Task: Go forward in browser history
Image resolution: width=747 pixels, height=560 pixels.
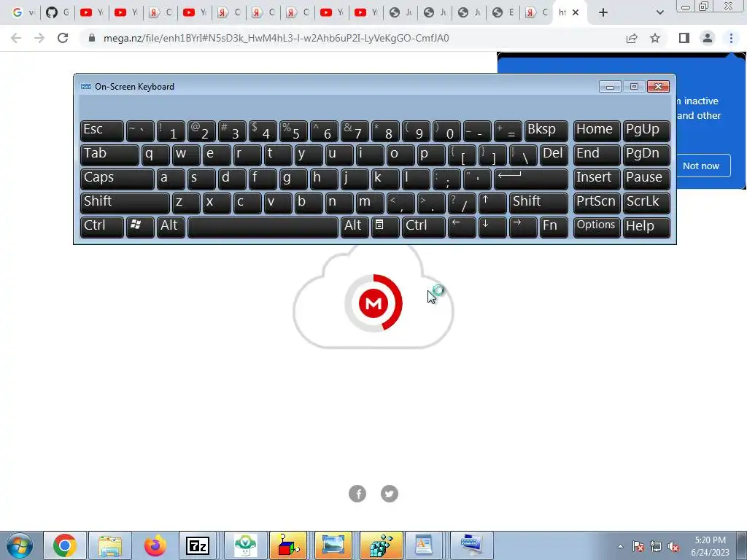Action: click(39, 38)
